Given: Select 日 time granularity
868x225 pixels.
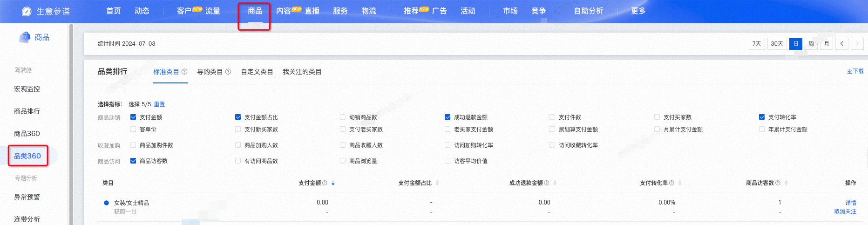Looking at the screenshot, I should (x=796, y=44).
